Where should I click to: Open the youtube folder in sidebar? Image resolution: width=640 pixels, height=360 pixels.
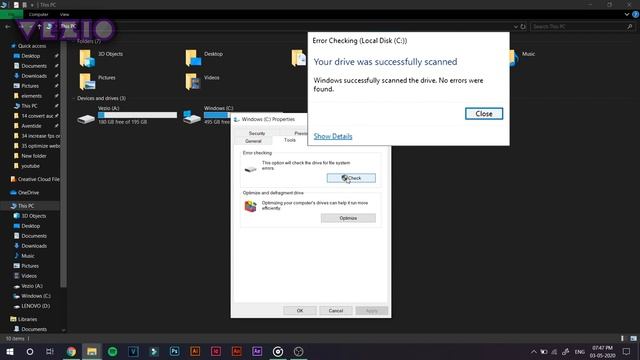point(30,166)
